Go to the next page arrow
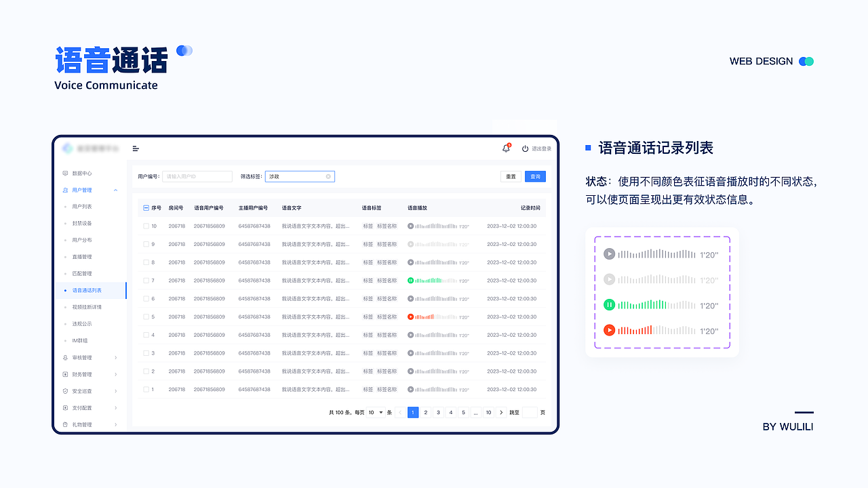The image size is (868, 488). click(x=501, y=412)
